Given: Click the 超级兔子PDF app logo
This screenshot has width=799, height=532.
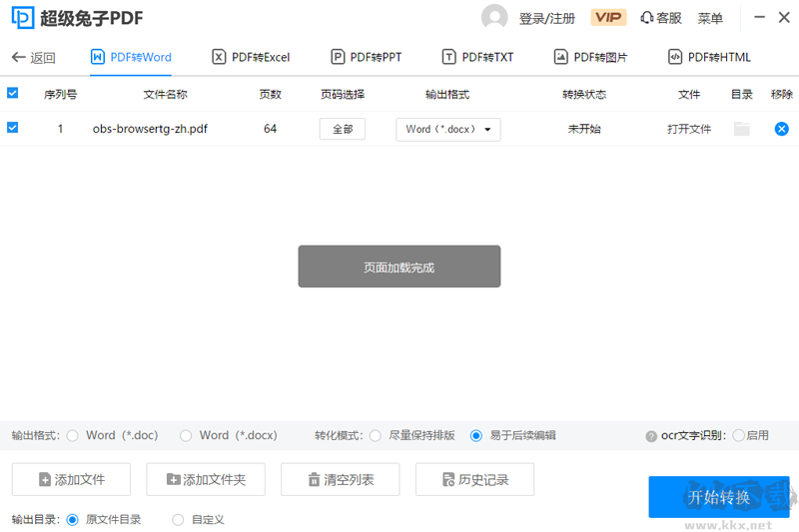Looking at the screenshot, I should [x=22, y=18].
